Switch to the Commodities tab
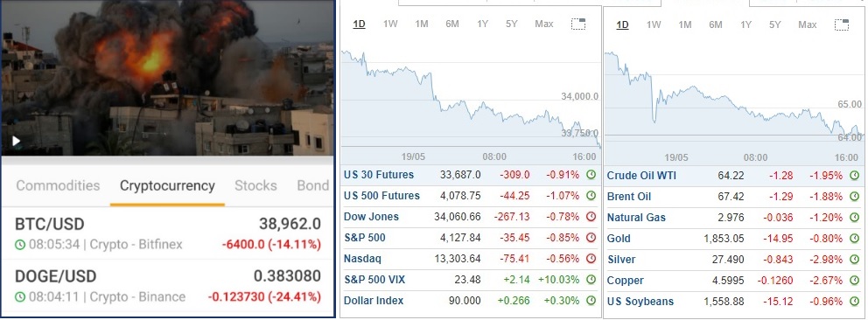This screenshot has height=320, width=868. [58, 185]
